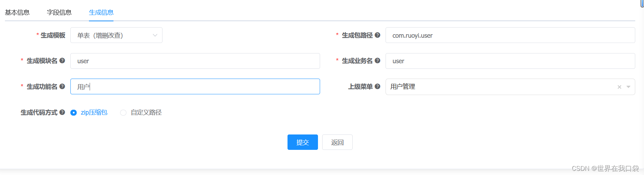This screenshot has height=175, width=644.
Task: Focus the 生成模块名 input field
Action: pyautogui.click(x=195, y=61)
